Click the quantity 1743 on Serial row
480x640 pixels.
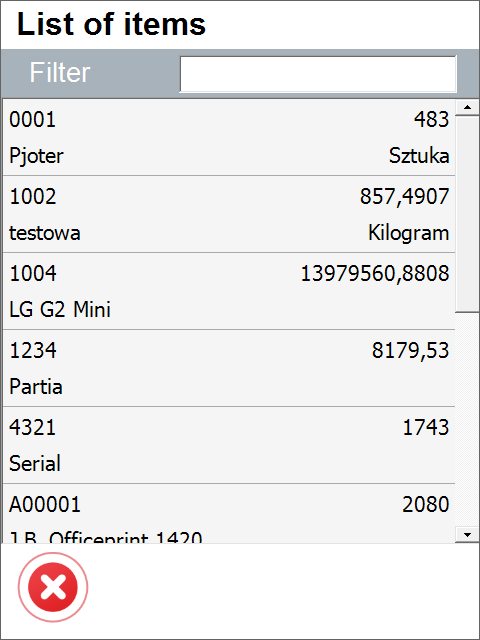(426, 428)
